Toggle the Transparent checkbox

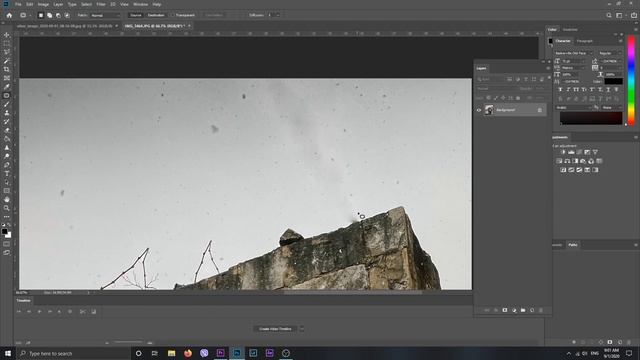172,15
